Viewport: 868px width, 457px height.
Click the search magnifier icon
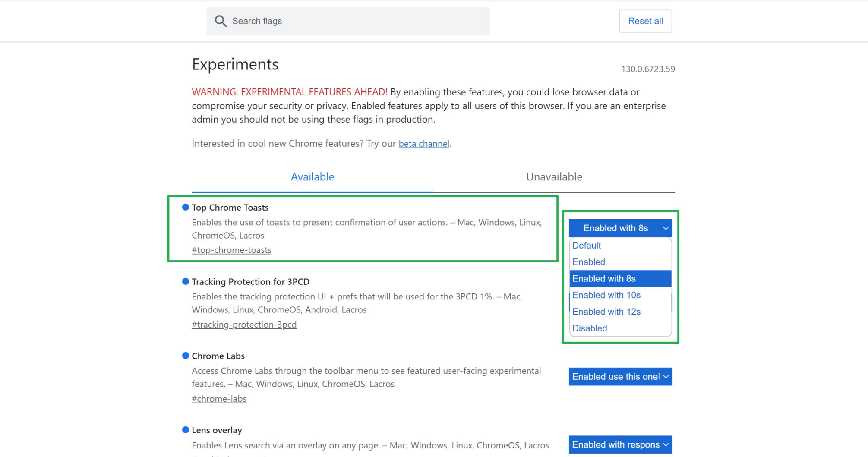(221, 21)
